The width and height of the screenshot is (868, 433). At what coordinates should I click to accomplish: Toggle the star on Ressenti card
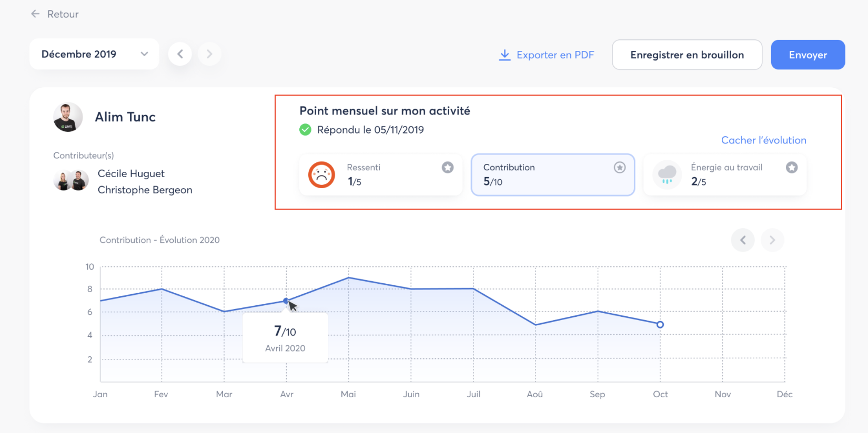pos(448,168)
